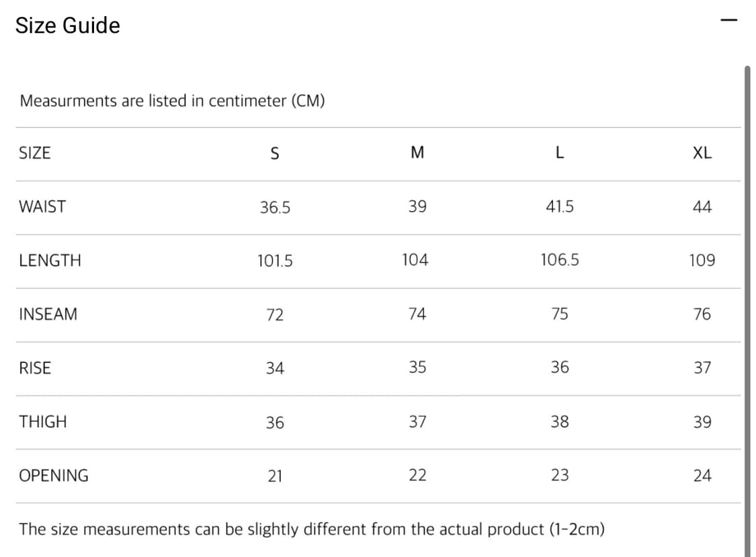Image resolution: width=756 pixels, height=557 pixels.
Task: Click the WAIST row label
Action: coord(42,207)
